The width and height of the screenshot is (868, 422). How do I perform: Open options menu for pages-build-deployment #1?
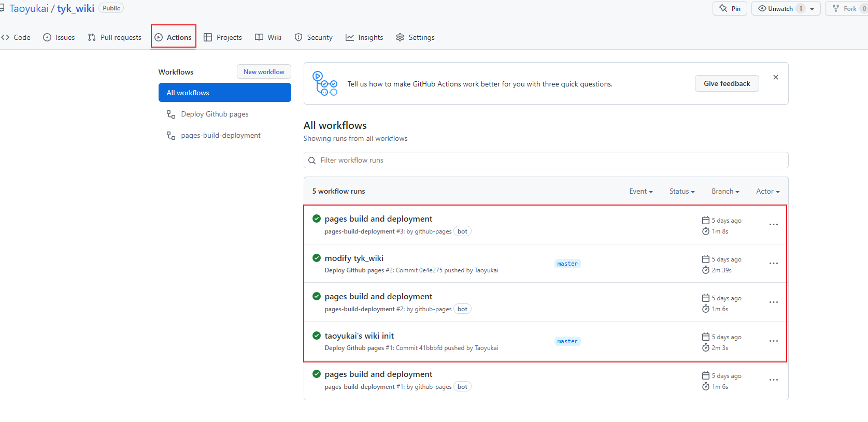click(774, 380)
